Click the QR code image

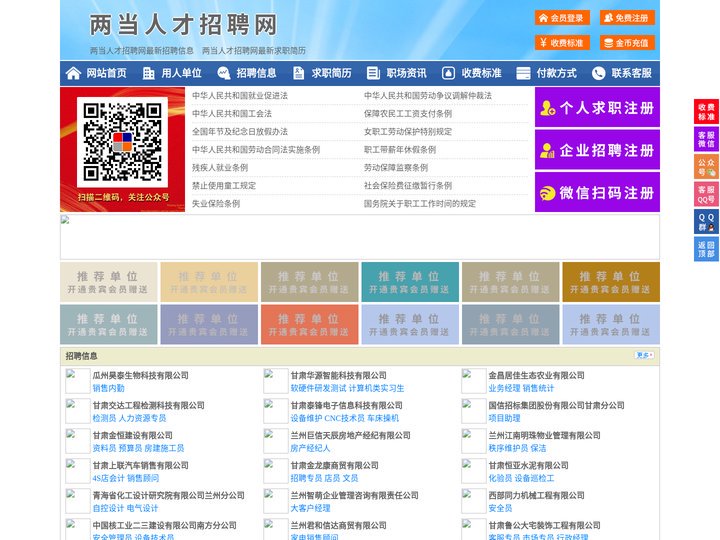122,142
